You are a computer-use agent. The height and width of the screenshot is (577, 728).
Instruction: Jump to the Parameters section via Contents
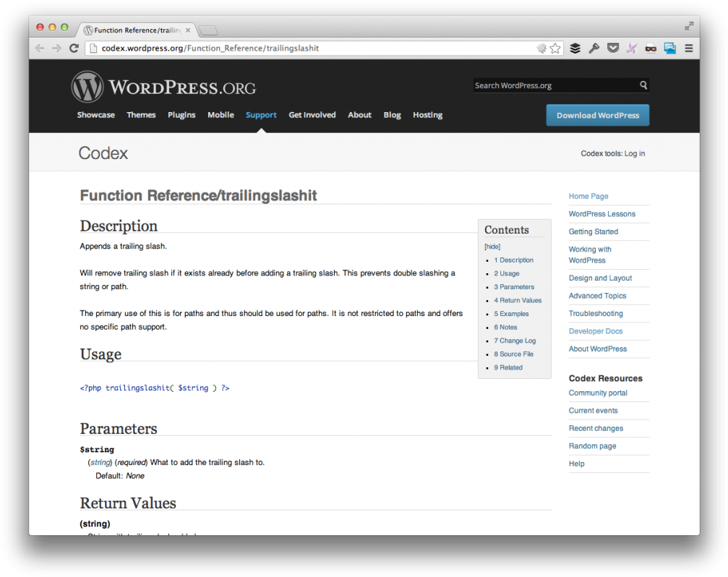(514, 286)
